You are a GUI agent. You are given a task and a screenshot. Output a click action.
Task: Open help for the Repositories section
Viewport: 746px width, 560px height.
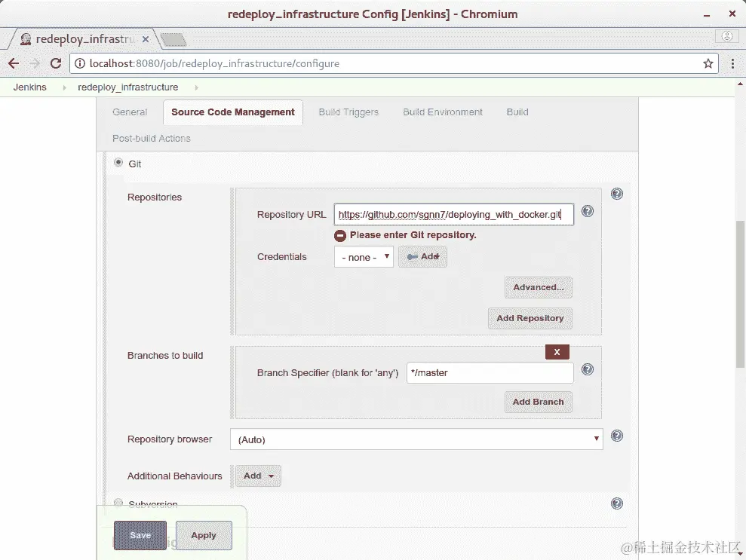pos(616,194)
